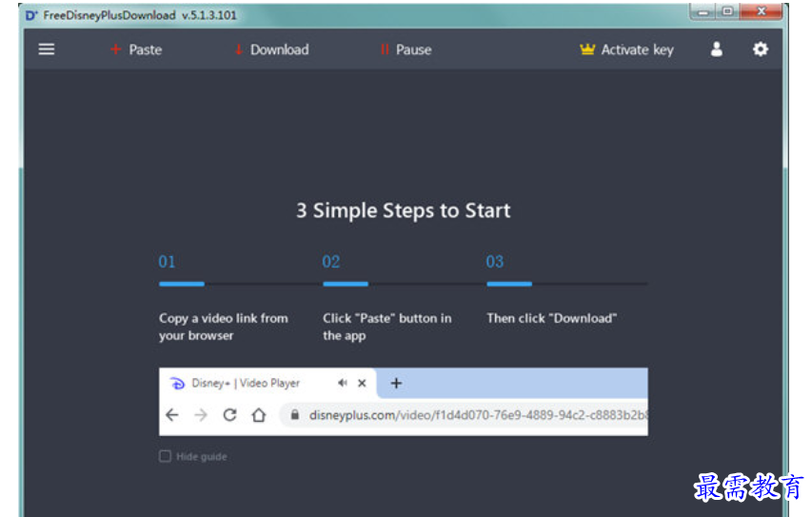Click the "Then click Download" text
This screenshot has width=812, height=517.
coord(551,318)
